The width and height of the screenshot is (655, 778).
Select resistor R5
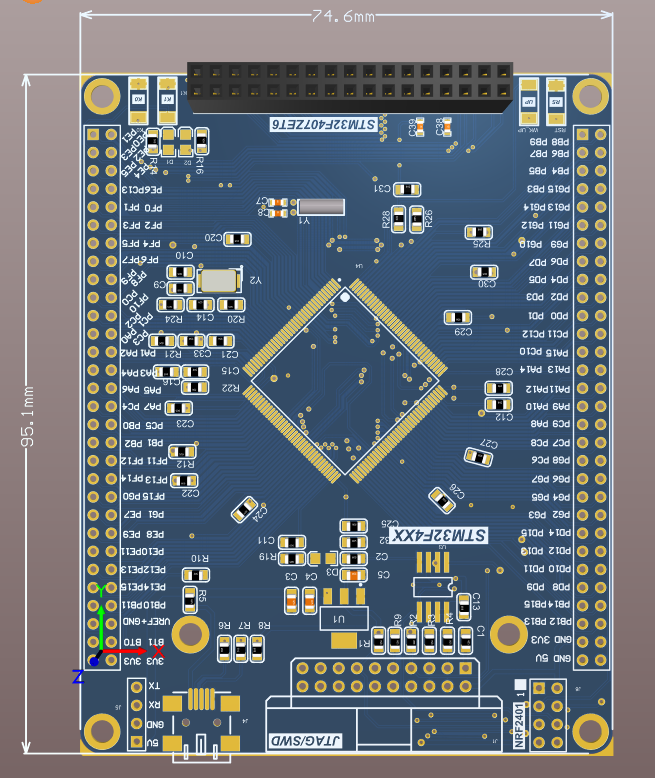pos(190,599)
